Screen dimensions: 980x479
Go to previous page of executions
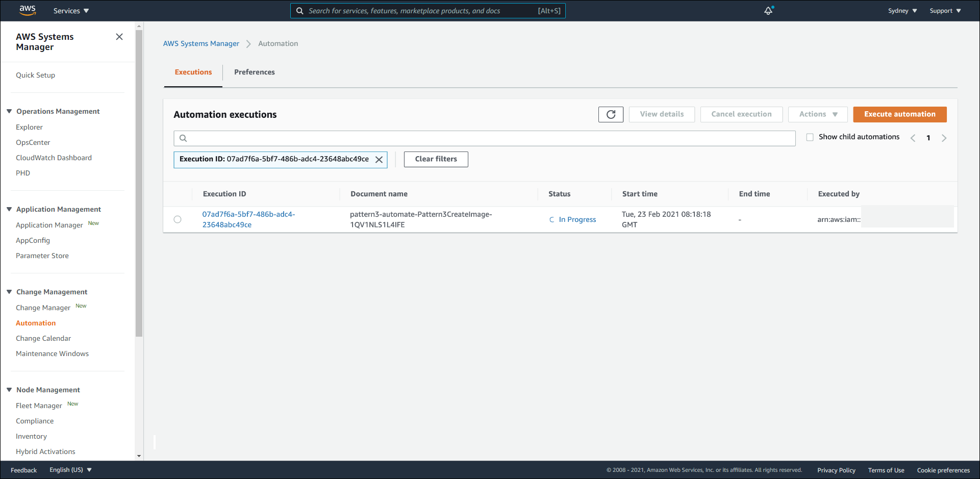(x=913, y=138)
